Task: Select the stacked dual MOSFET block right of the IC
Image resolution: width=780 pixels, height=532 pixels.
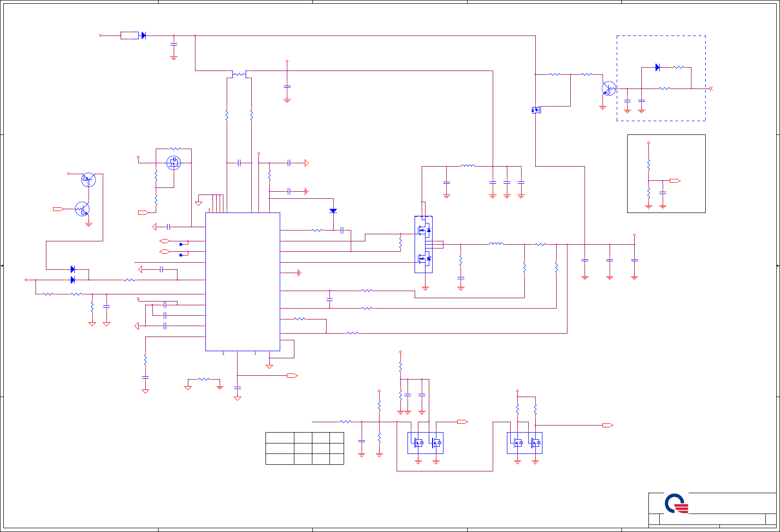Action: pyautogui.click(x=424, y=244)
